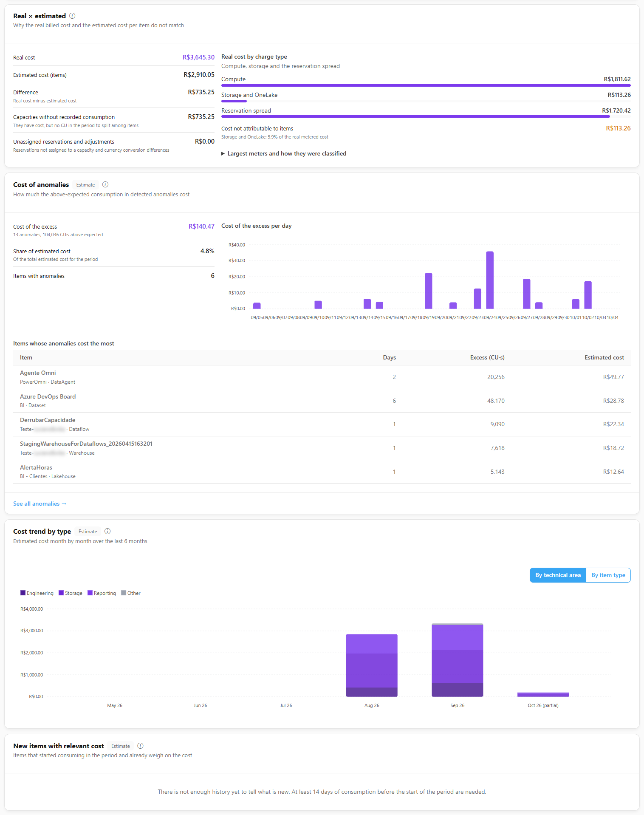Click the Estimated cost column header
The height and width of the screenshot is (815, 644).
[x=604, y=357]
